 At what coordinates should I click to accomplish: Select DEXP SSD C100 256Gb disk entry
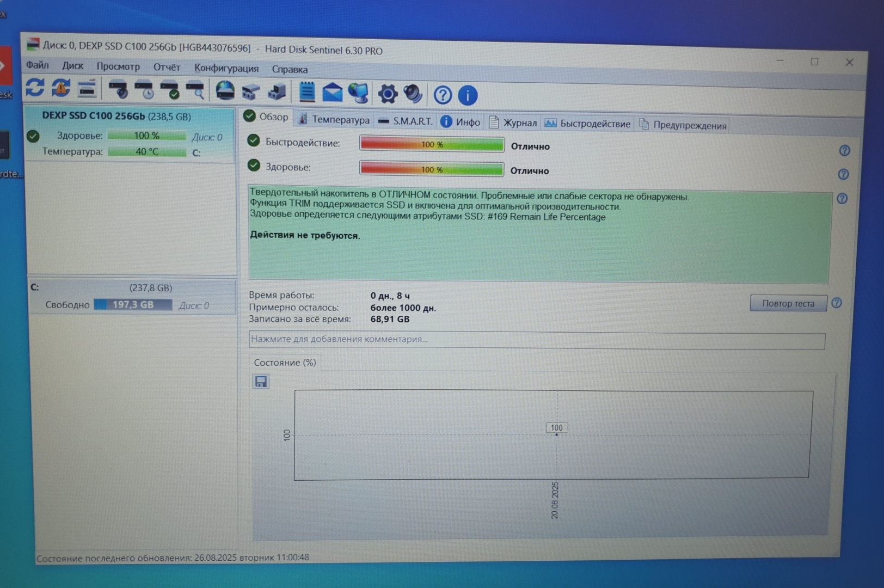click(116, 116)
